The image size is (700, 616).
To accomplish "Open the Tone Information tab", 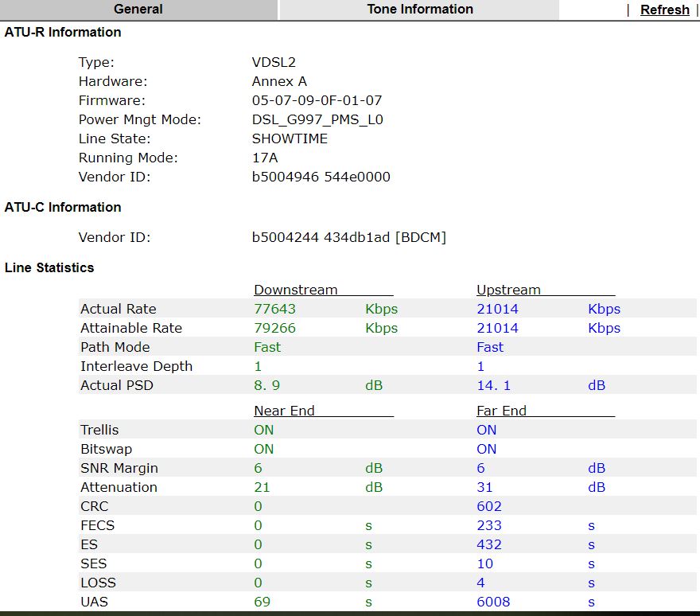I will click(419, 10).
